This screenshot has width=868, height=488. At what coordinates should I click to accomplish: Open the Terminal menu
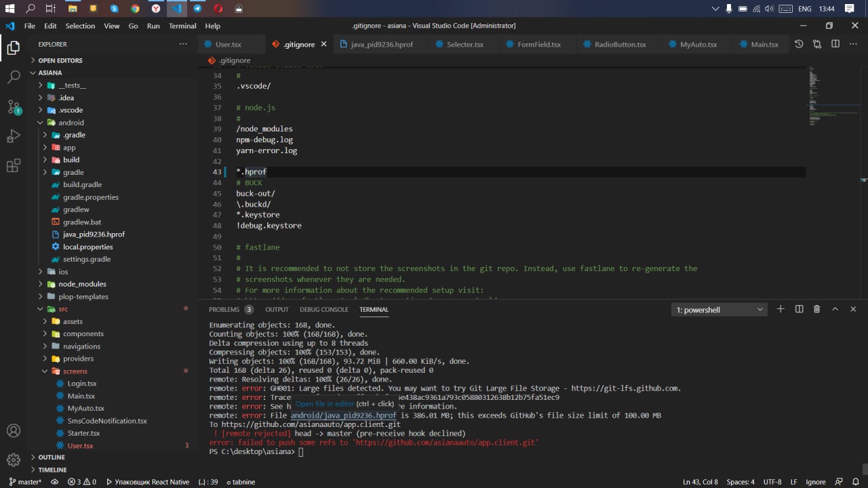tap(182, 26)
